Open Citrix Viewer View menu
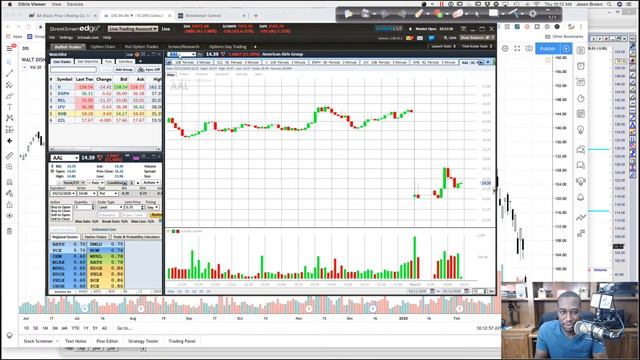Viewport: 640px width, 360px height. coord(56,4)
